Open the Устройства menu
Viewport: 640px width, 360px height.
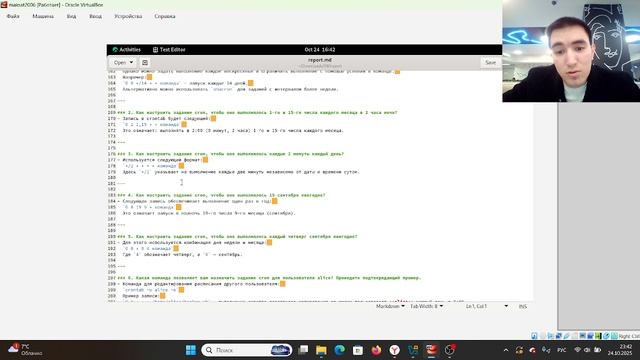[128, 16]
